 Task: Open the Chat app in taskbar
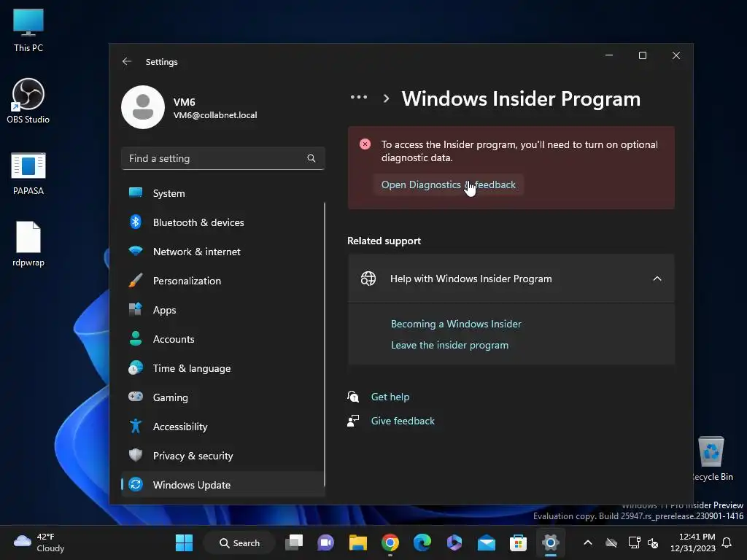326,542
